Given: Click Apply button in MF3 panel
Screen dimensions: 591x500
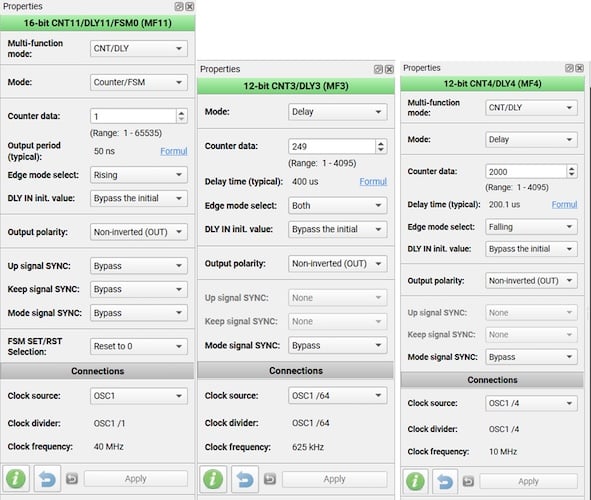Looking at the screenshot, I should pos(334,479).
